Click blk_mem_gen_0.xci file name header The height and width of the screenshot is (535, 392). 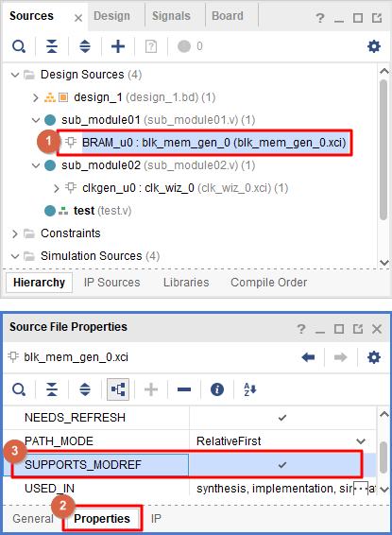(76, 357)
